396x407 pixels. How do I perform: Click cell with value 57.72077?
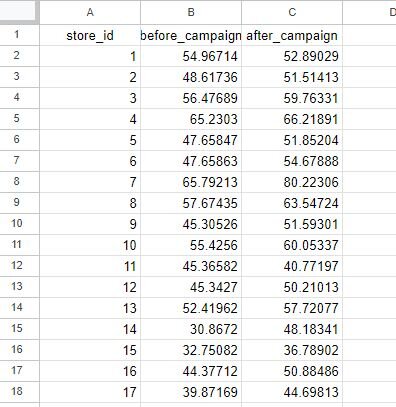click(292, 308)
